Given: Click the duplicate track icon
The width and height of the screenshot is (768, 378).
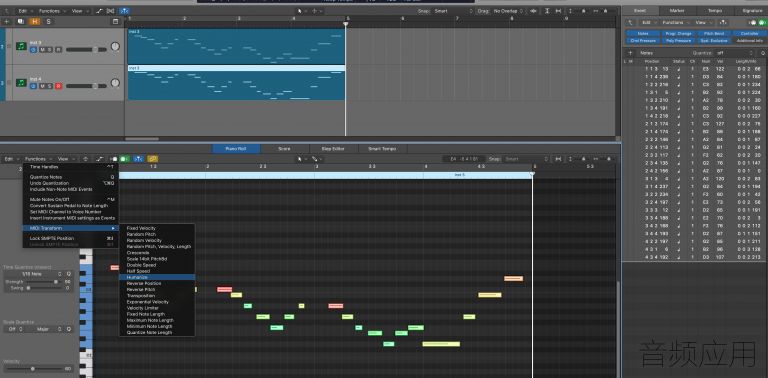Looking at the screenshot, I should click(21, 22).
